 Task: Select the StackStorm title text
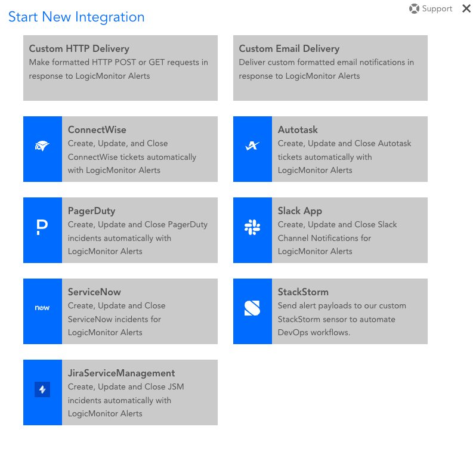pyautogui.click(x=303, y=292)
